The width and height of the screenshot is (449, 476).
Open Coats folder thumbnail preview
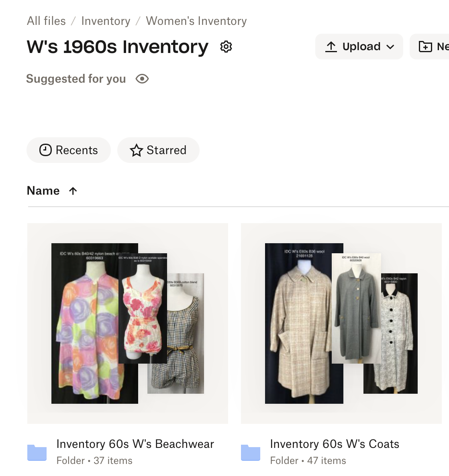click(341, 323)
